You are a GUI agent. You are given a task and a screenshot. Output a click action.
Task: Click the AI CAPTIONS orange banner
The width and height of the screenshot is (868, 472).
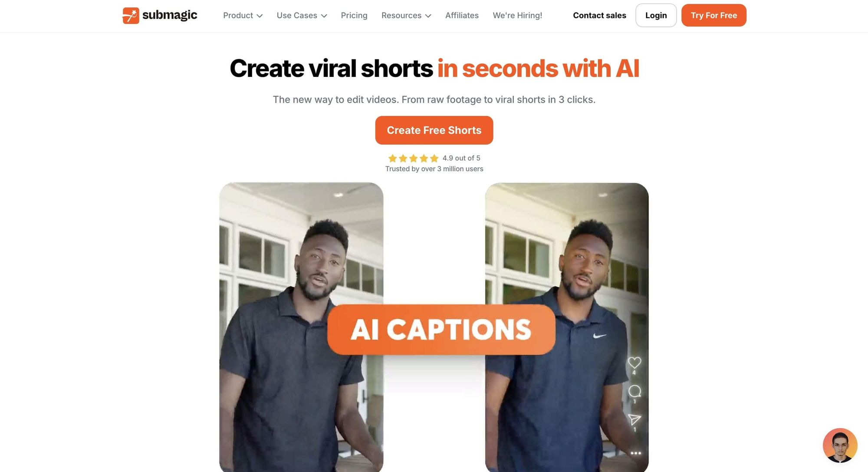(441, 330)
